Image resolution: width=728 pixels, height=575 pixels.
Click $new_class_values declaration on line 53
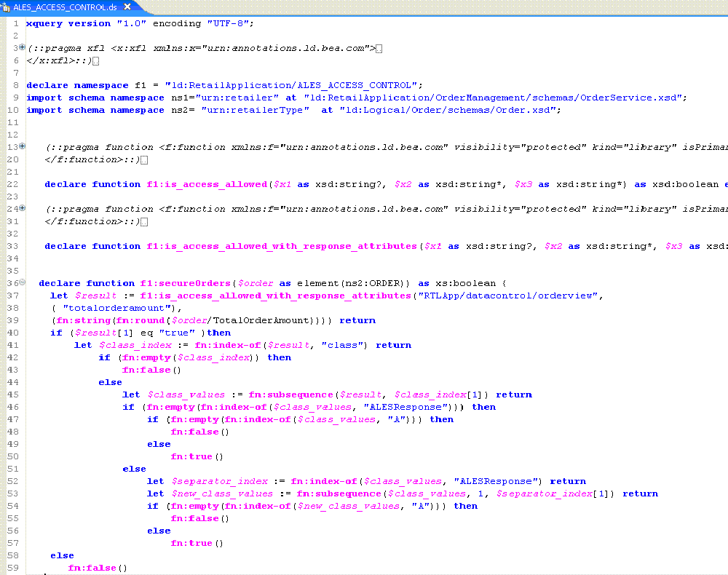(222, 493)
